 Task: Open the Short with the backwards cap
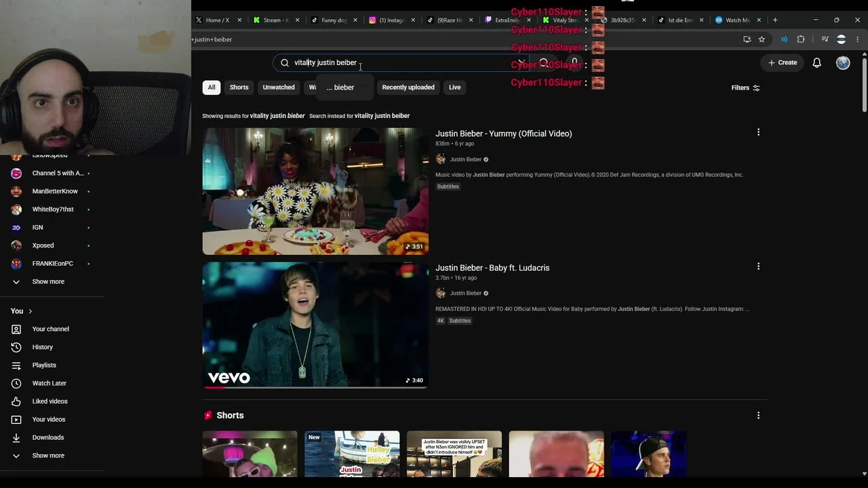click(649, 453)
